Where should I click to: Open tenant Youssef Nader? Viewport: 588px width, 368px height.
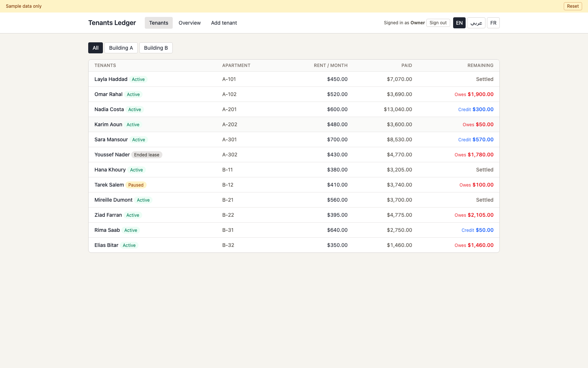tap(112, 155)
